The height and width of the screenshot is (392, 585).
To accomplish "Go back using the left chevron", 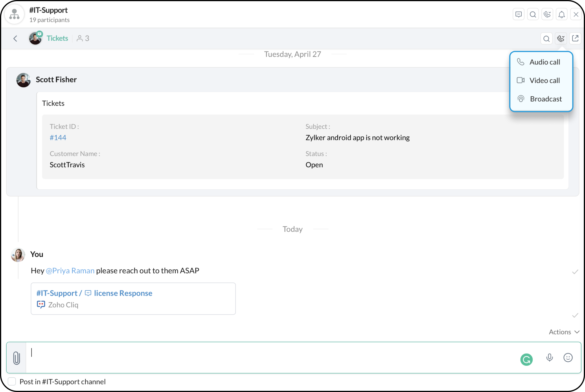I will click(x=15, y=38).
